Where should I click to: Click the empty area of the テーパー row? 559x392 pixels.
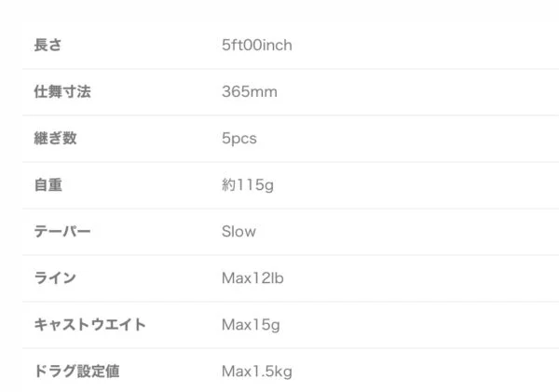406,232
